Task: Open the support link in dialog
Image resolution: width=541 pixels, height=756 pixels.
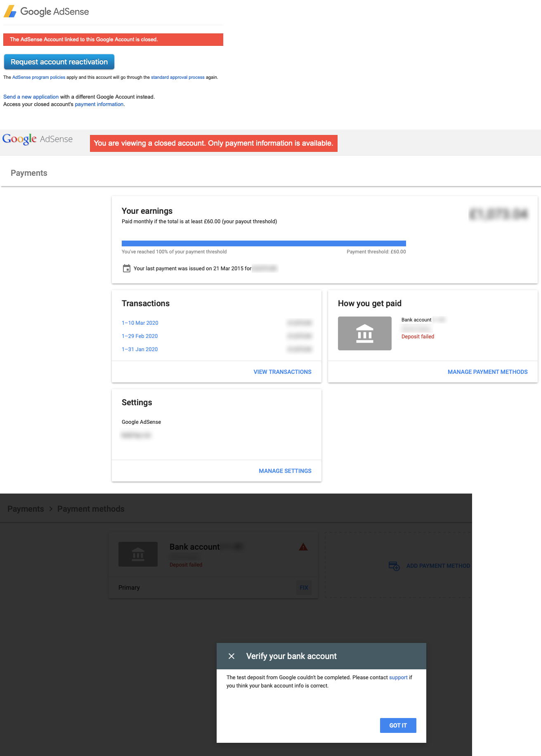Action: click(398, 678)
